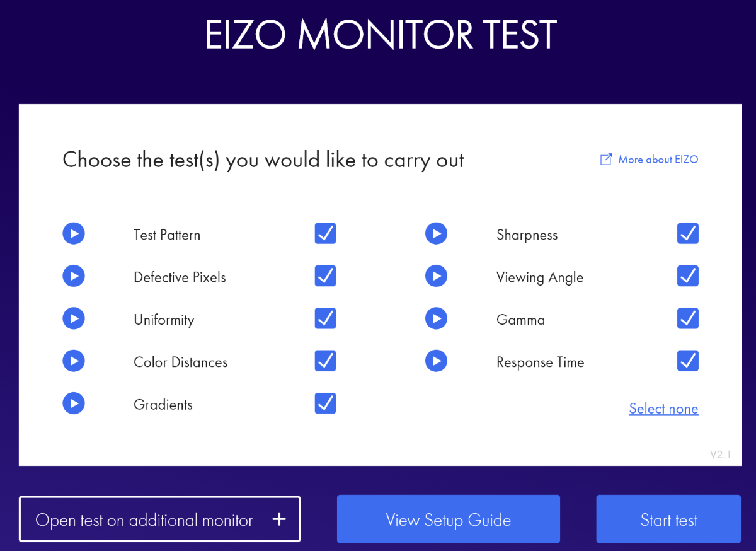
Task: Toggle the Gradients checkbox
Action: (325, 403)
